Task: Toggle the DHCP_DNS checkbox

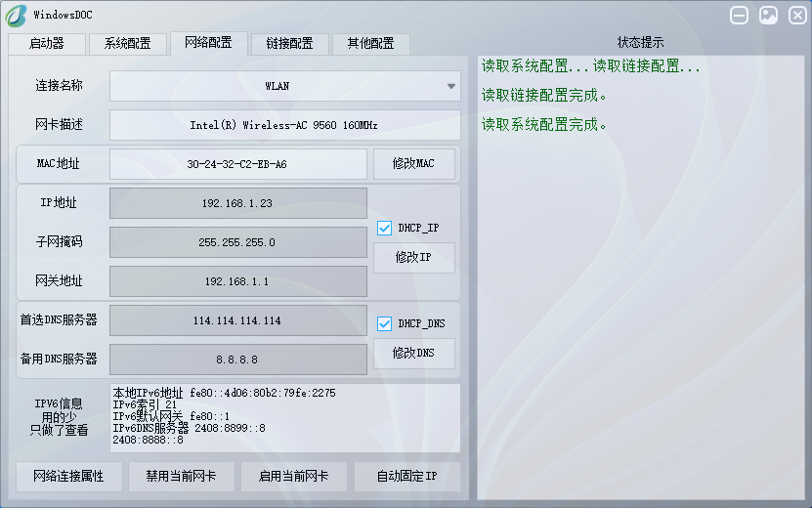Action: pos(384,323)
